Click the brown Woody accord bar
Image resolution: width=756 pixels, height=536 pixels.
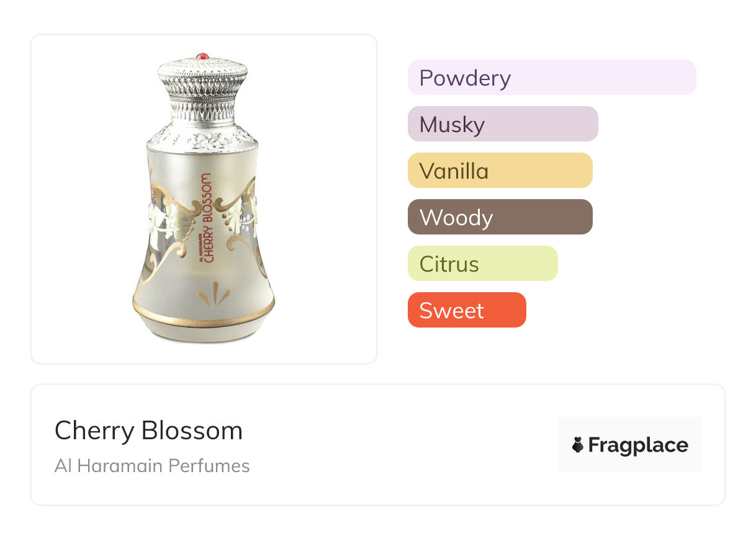[500, 217]
